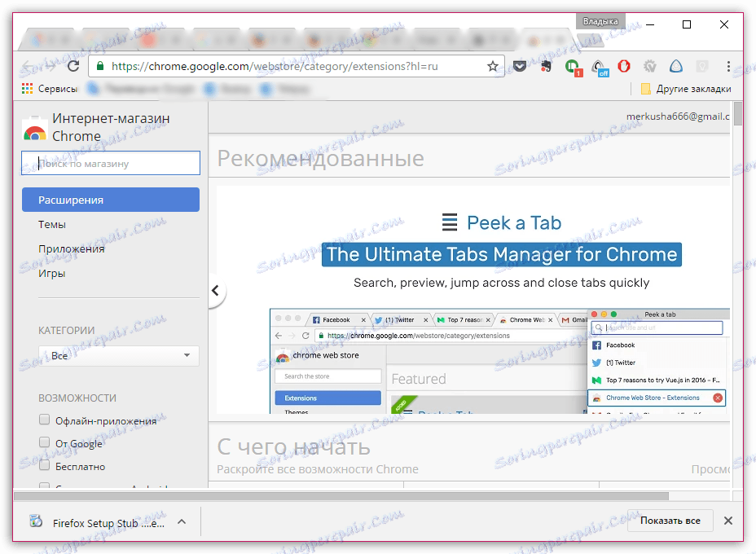
Task: Open the green extension with badge 1
Action: [x=573, y=67]
